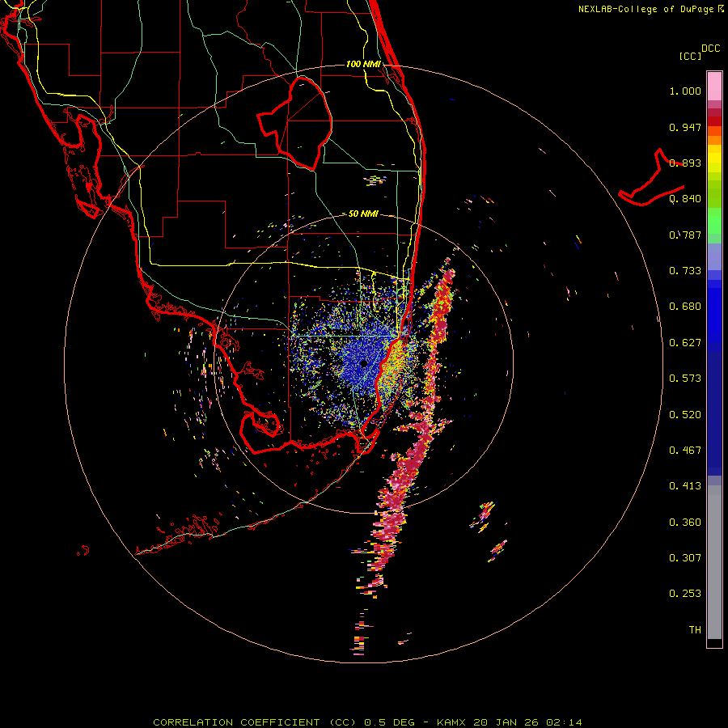Click the 0.947 scale value

(x=685, y=127)
